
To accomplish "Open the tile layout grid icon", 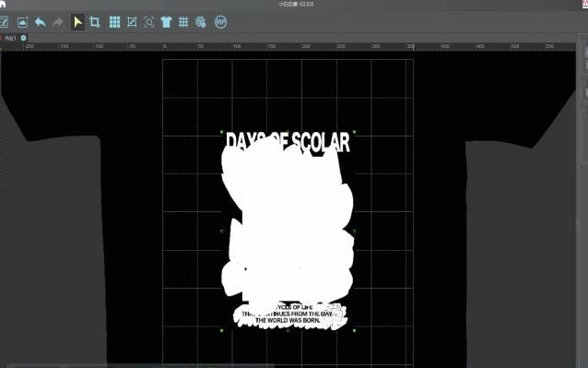I will tap(115, 22).
